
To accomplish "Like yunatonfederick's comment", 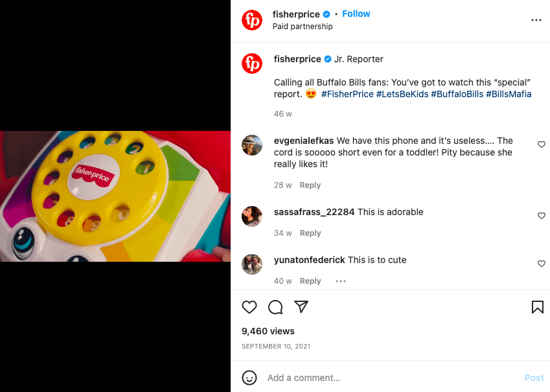I will point(542,264).
